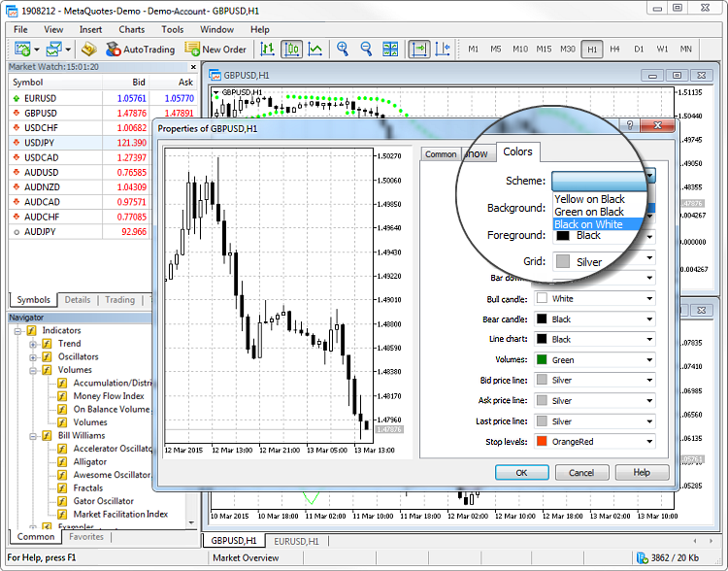Open the Bull candle color dropdown
This screenshot has width=728, height=571.
click(595, 299)
